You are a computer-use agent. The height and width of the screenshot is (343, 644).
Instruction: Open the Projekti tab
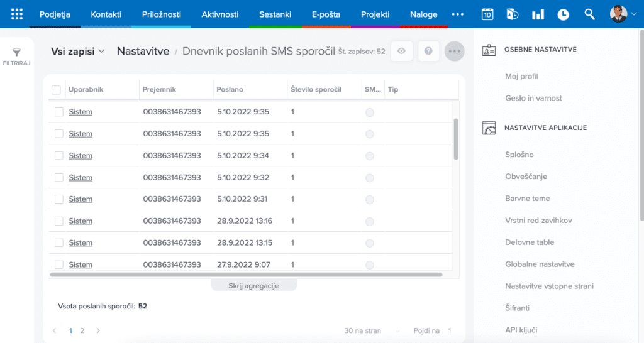375,14
